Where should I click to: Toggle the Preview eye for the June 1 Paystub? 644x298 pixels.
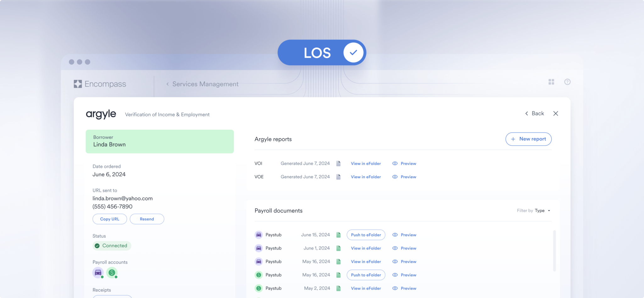pyautogui.click(x=395, y=248)
